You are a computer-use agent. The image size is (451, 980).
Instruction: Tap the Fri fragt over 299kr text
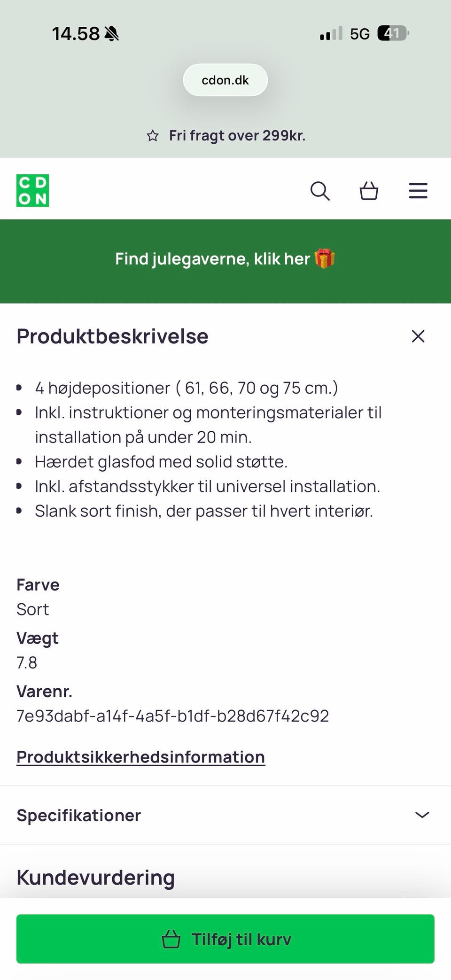237,136
